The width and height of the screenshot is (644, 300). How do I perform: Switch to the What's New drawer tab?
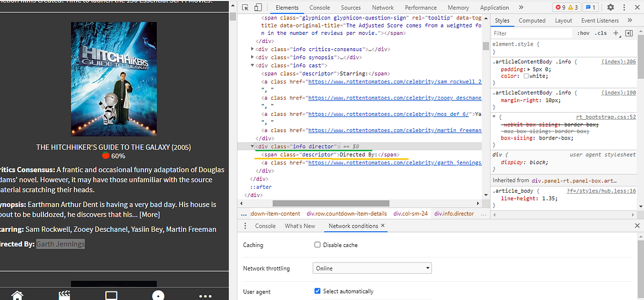pos(300,226)
